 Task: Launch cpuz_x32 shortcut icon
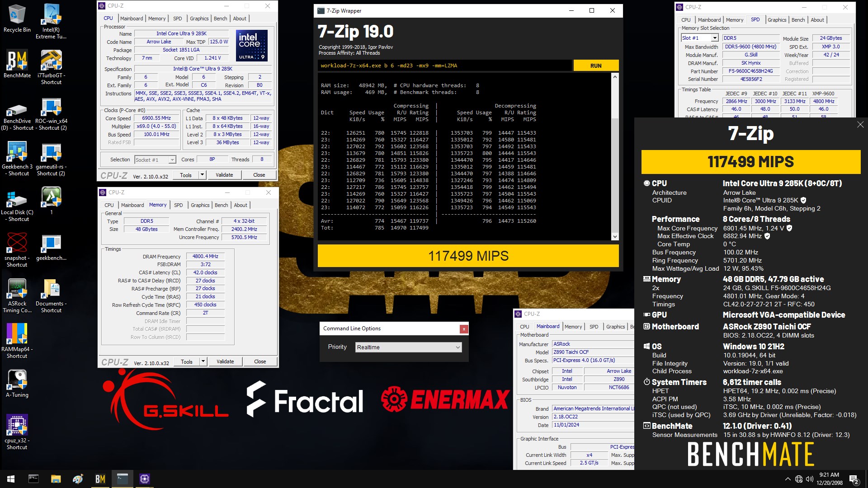[17, 432]
